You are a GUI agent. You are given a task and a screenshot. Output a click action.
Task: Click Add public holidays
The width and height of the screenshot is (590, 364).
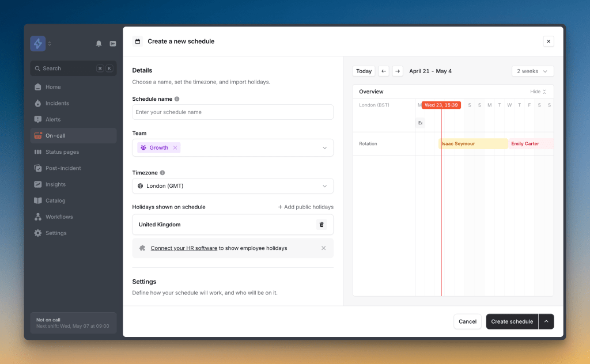click(305, 207)
